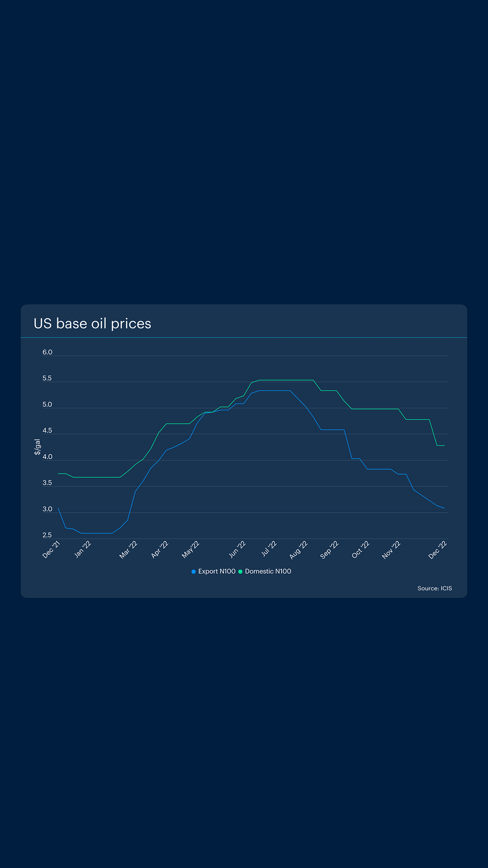Click the Nov '22 x-axis label
The height and width of the screenshot is (868, 488).
tap(391, 550)
